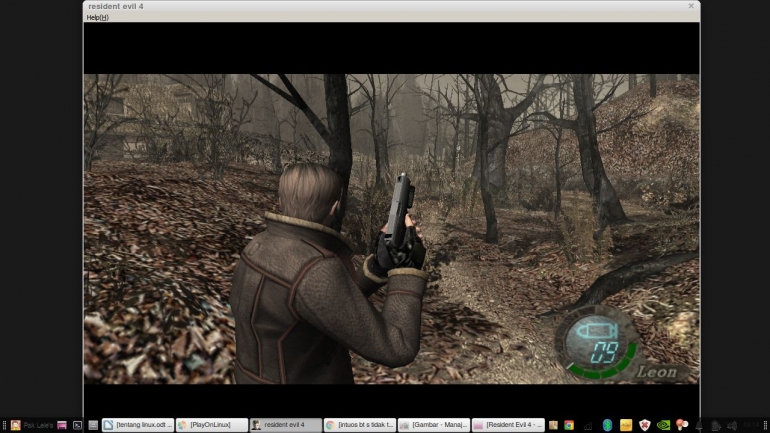Open NVIDIA settings tray icon
770x433 pixels.
pyautogui.click(x=663, y=425)
